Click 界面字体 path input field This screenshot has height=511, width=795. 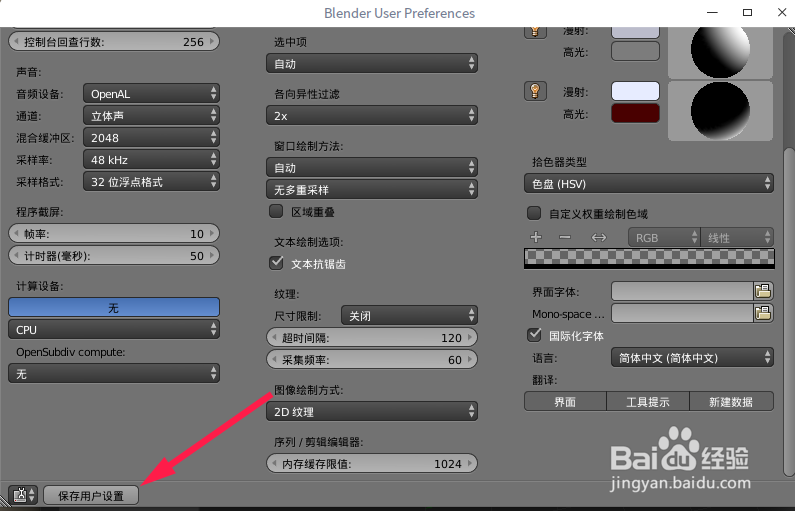coord(682,291)
